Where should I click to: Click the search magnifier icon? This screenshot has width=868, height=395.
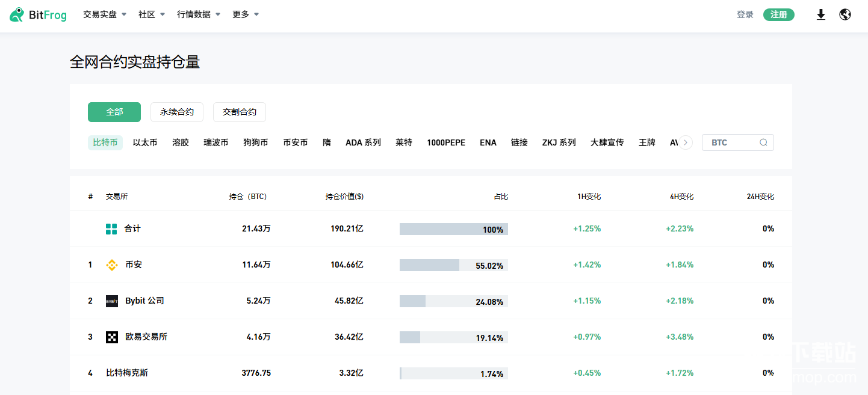[763, 142]
